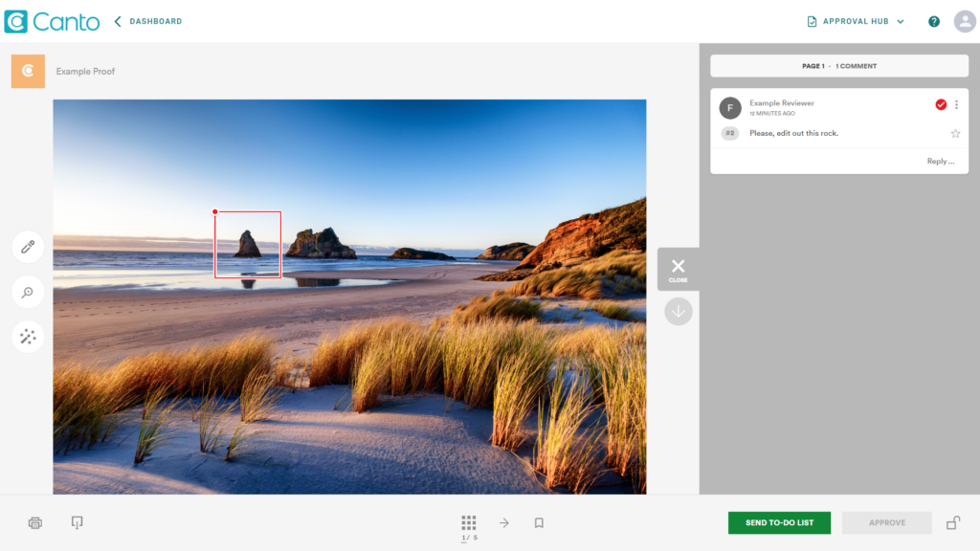Image resolution: width=980 pixels, height=551 pixels.
Task: Open comment options three-dot menu
Action: point(956,104)
